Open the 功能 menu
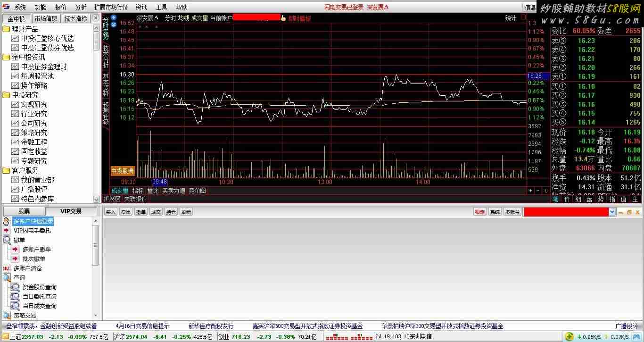The image size is (644, 342). coord(40,7)
